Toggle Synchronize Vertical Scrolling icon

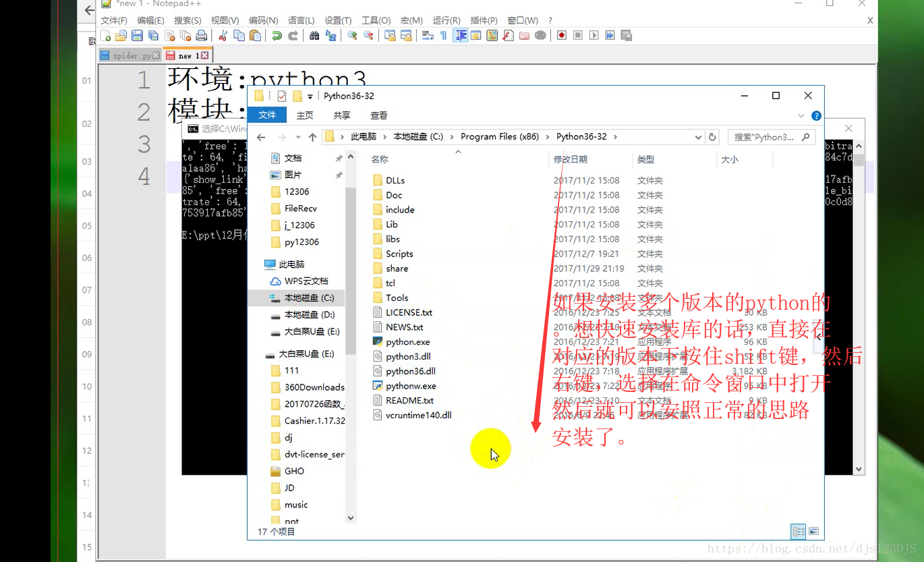click(x=390, y=36)
